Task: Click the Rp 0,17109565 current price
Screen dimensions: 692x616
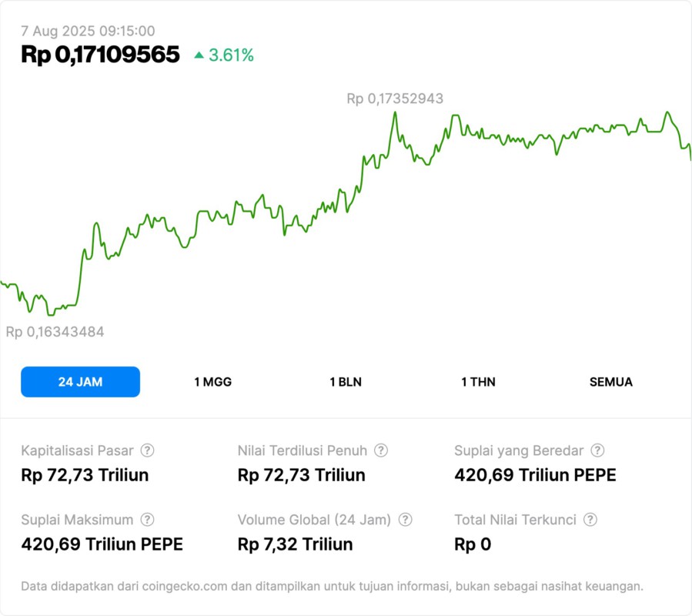Action: tap(100, 55)
